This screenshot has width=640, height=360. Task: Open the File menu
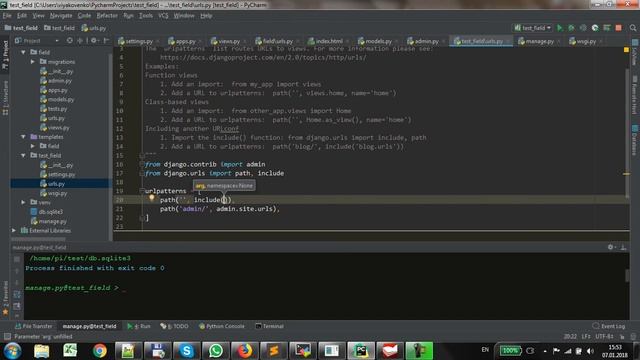(x=7, y=16)
